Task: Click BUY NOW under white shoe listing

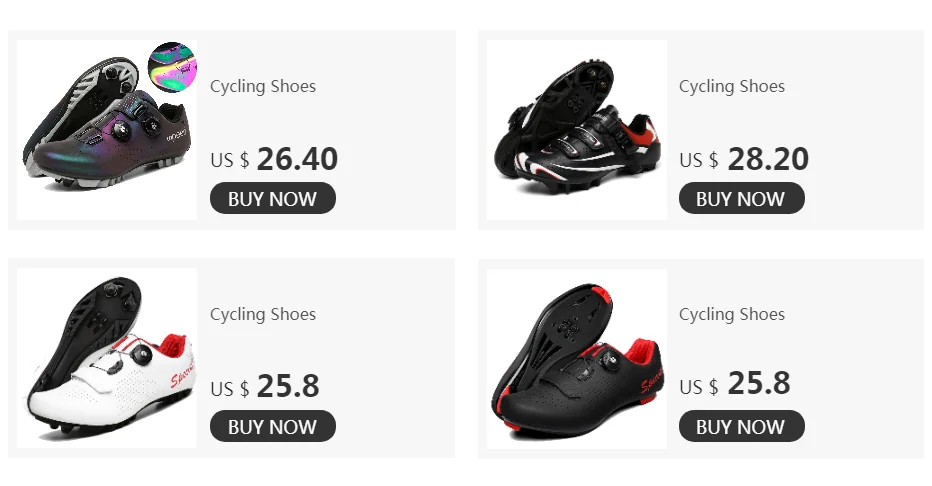Action: (x=273, y=427)
